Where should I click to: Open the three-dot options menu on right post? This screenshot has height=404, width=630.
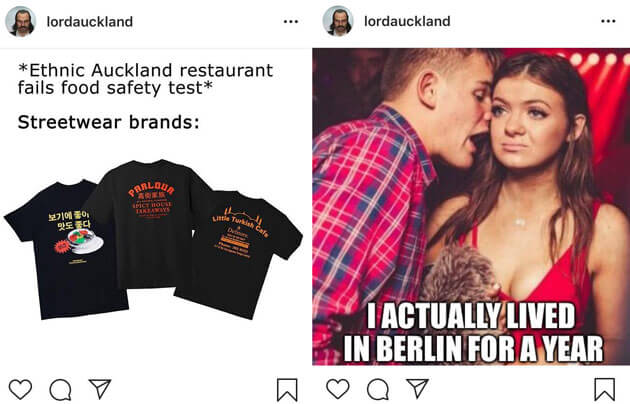tap(608, 22)
